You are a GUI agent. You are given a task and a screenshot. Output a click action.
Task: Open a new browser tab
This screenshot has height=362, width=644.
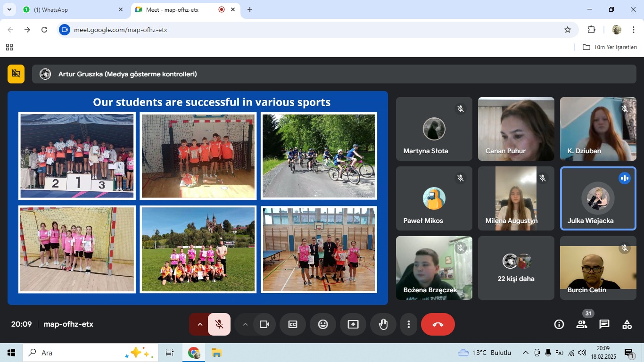(x=250, y=10)
